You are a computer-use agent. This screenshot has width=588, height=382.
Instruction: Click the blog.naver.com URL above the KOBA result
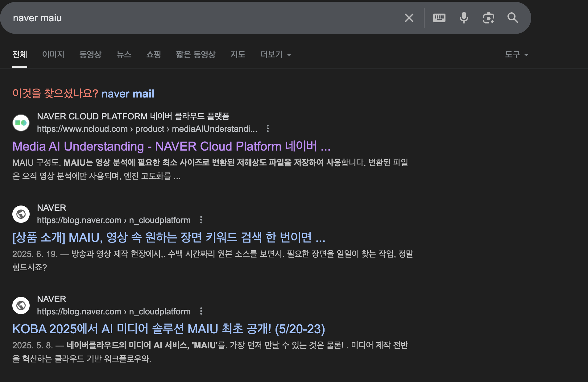pyautogui.click(x=114, y=311)
